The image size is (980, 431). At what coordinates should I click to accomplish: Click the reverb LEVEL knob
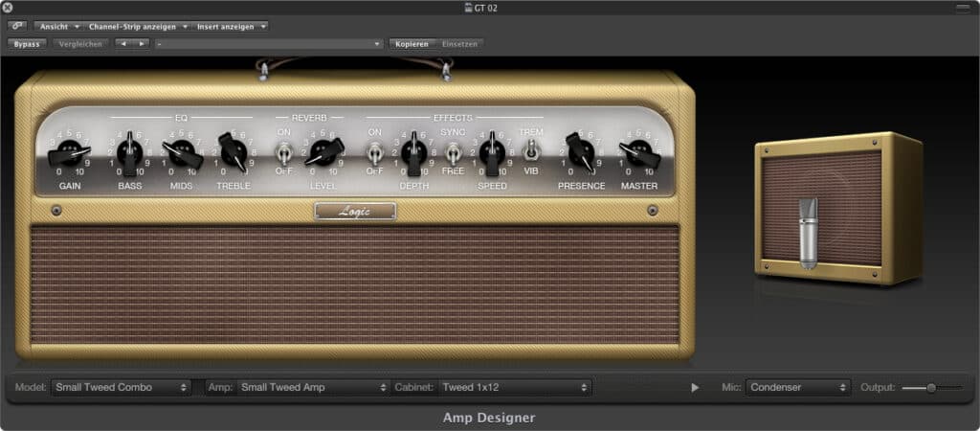point(323,152)
